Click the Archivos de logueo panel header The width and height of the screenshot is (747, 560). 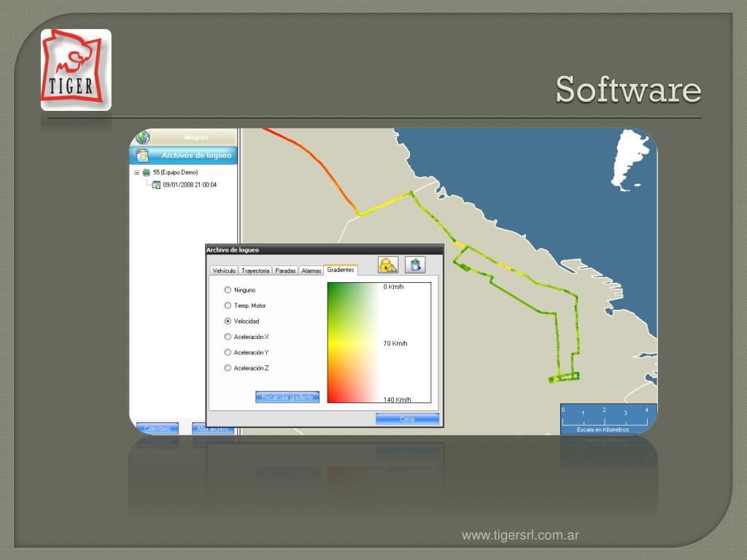click(x=183, y=155)
